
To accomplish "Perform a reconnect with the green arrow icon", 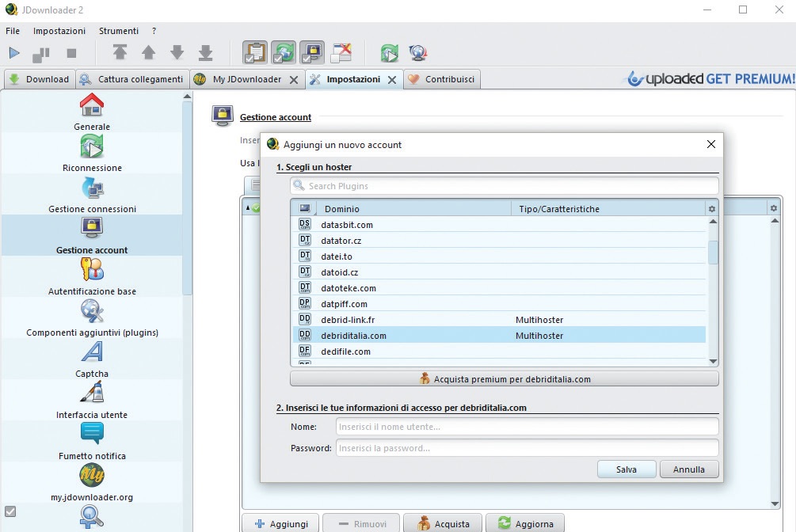I will tap(390, 53).
